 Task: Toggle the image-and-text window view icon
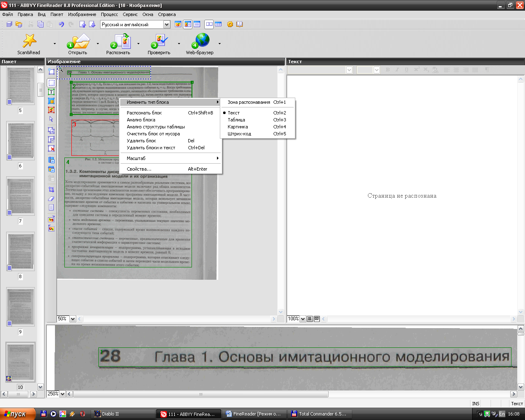click(187, 24)
